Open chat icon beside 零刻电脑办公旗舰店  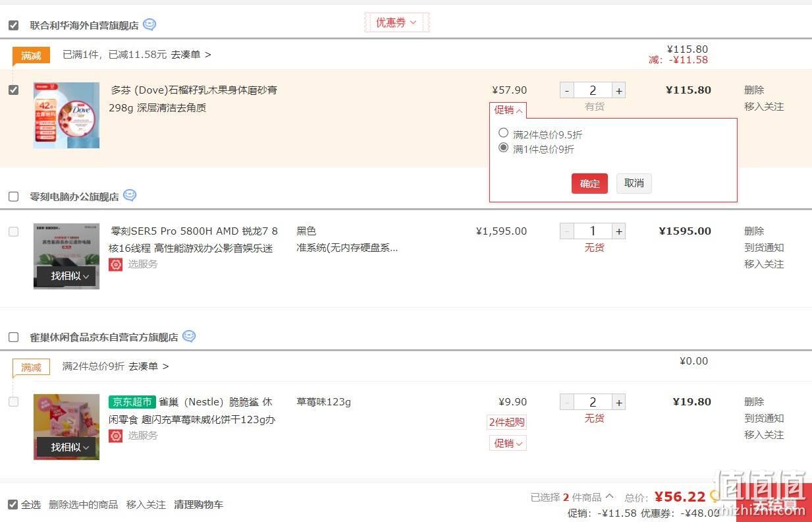[130, 196]
